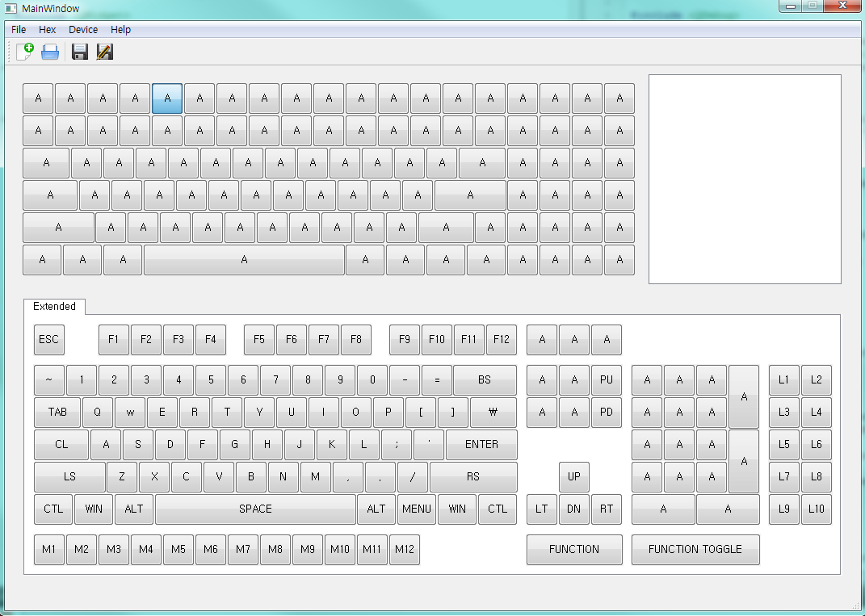Click the FUNCTION button
This screenshot has width=865, height=616.
pos(574,550)
